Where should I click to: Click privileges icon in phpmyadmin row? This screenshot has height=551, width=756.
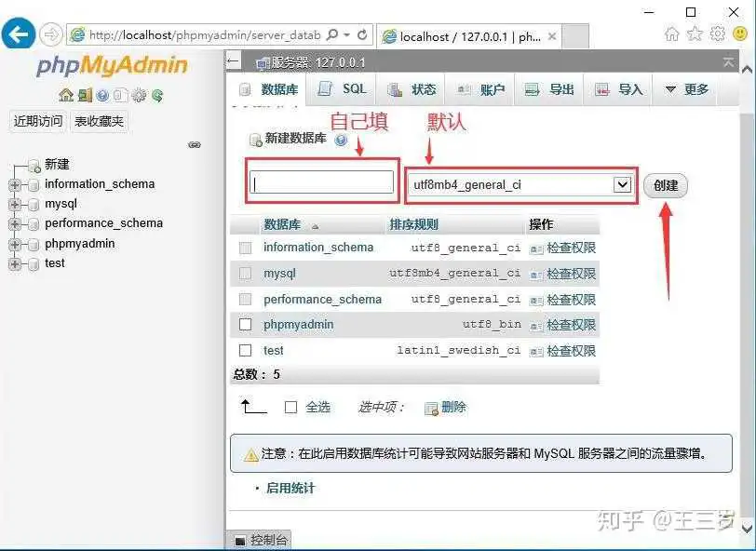tap(536, 327)
